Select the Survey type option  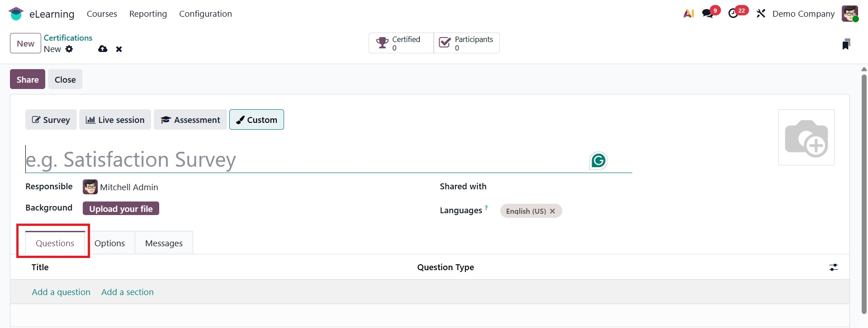tap(51, 120)
